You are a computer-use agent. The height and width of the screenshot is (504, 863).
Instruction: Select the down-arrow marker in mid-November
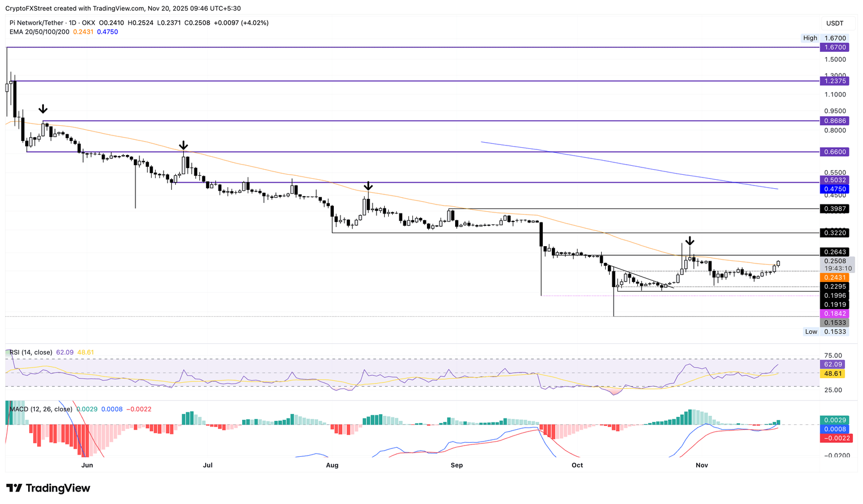(689, 242)
